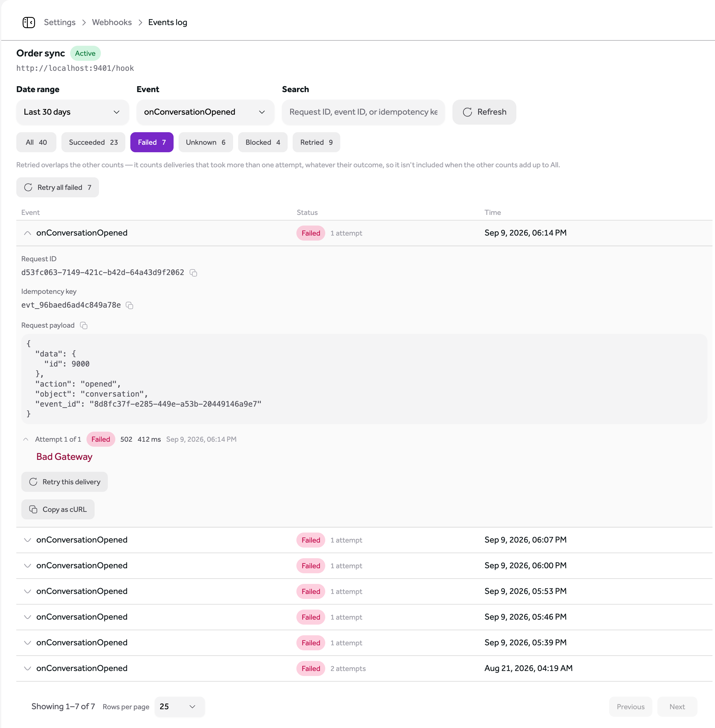Go to Webhooks breadcrumb

pyautogui.click(x=112, y=23)
